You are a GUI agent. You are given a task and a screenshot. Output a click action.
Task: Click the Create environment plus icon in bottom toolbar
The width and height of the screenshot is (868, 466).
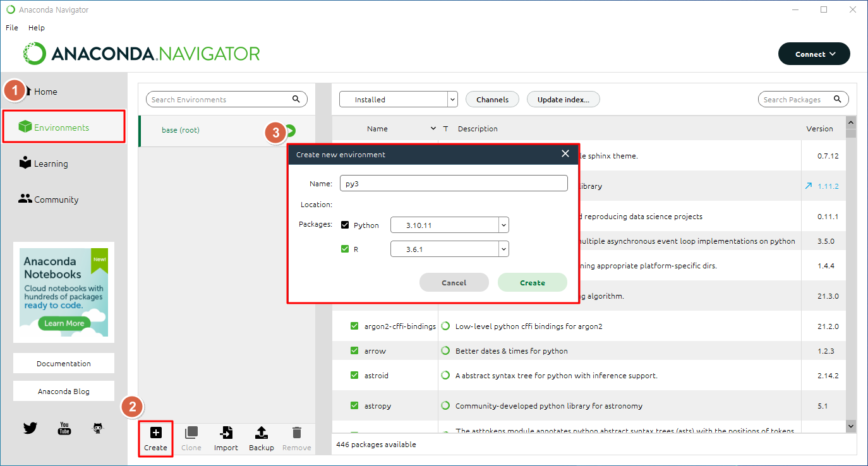[x=156, y=433]
